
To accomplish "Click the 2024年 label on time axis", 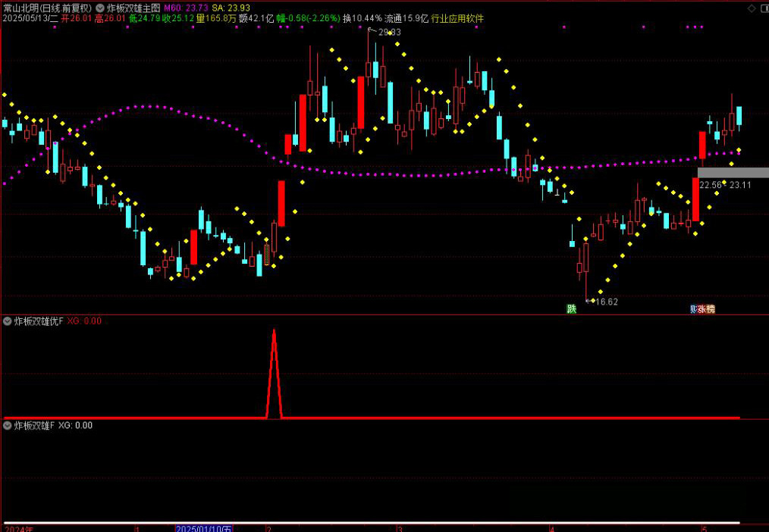I will (19, 528).
